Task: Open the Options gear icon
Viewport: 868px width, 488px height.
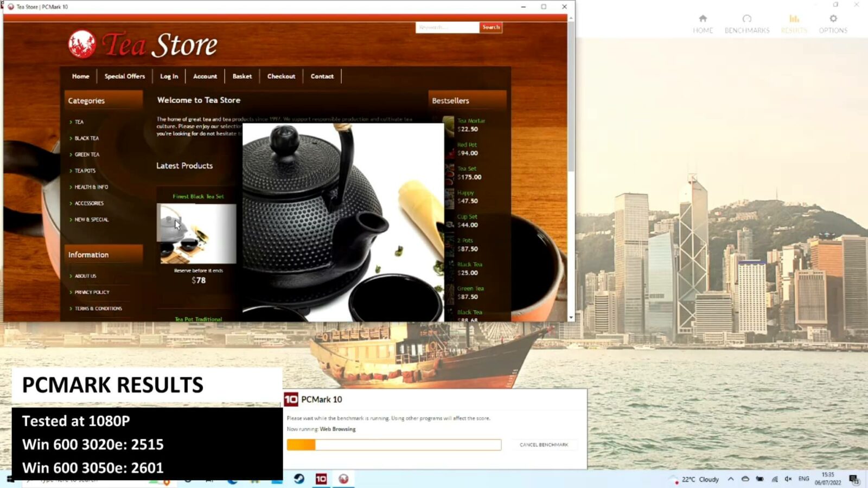Action: tap(833, 19)
